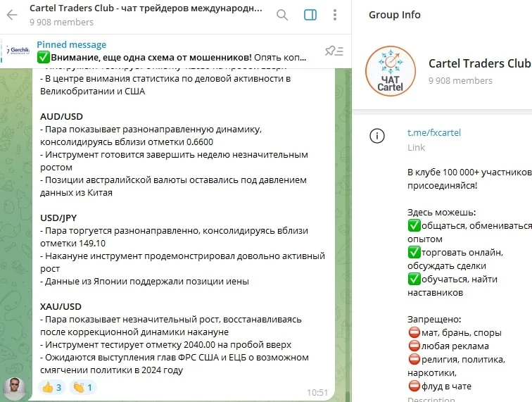Open search in the chat
Image resolution: width=532 pixels, height=402 pixels.
click(x=282, y=15)
